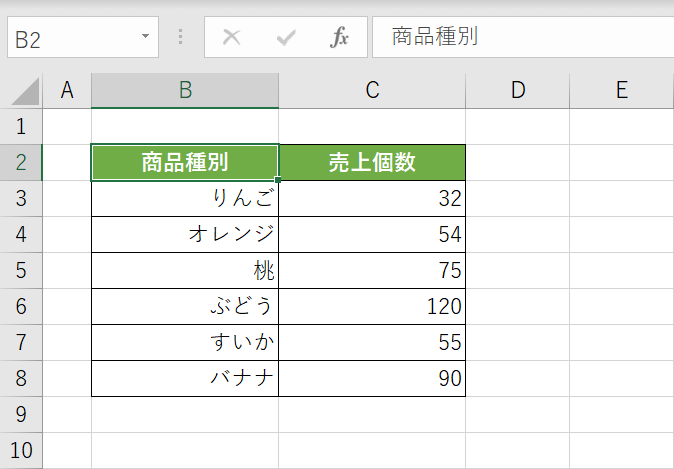Click the Cancel X icon in formula bar
The image size is (674, 469).
coord(232,38)
